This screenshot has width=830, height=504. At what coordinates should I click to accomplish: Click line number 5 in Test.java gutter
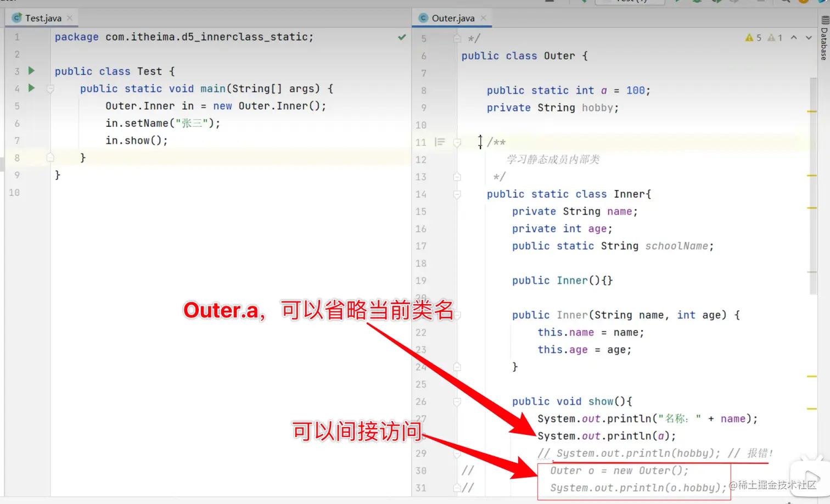[x=17, y=106]
